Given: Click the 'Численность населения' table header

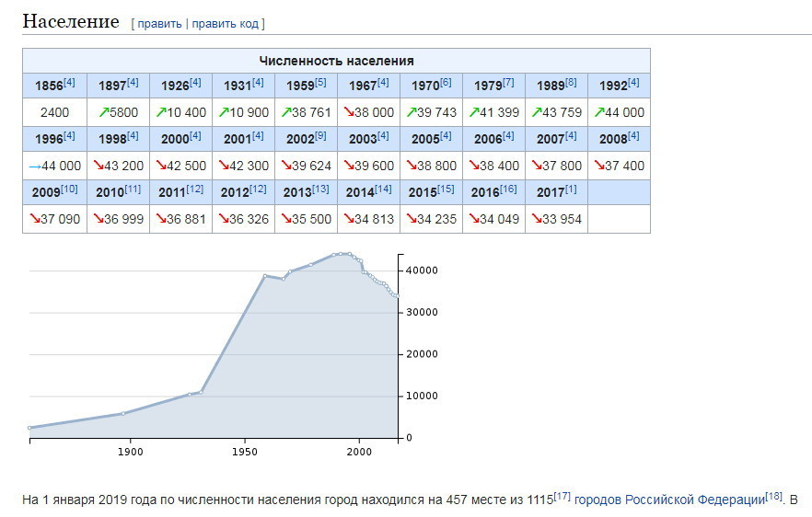Looking at the screenshot, I should click(x=336, y=61).
